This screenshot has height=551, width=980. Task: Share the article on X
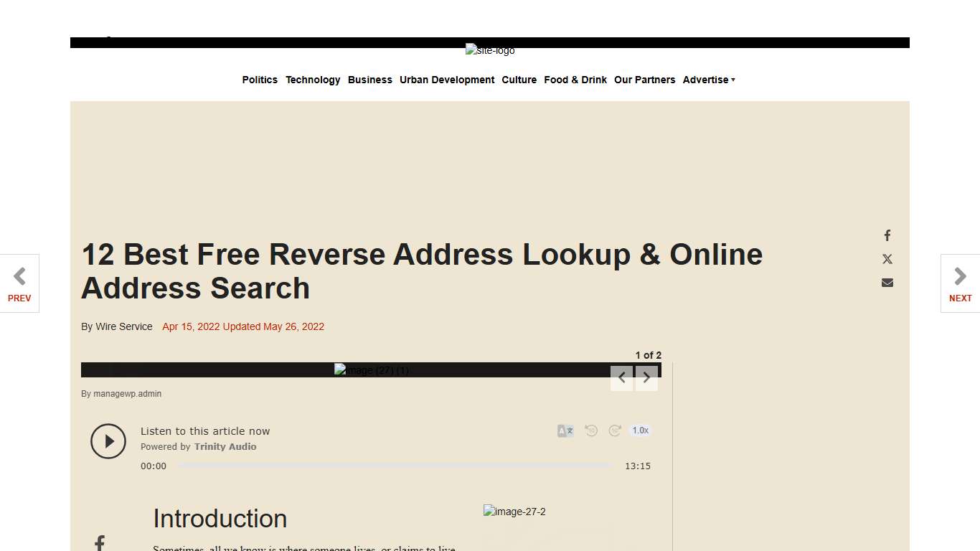coord(887,259)
